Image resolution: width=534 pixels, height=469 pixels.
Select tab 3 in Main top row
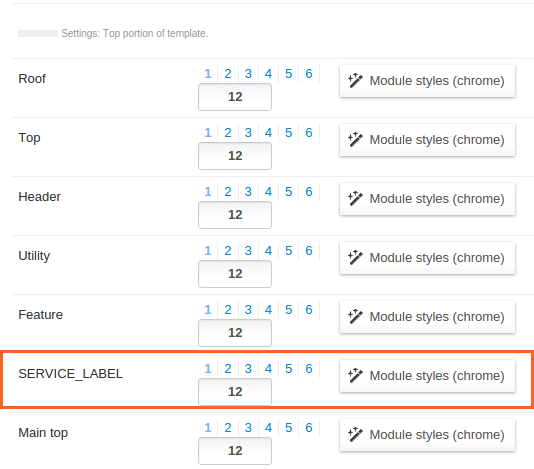[x=248, y=427]
